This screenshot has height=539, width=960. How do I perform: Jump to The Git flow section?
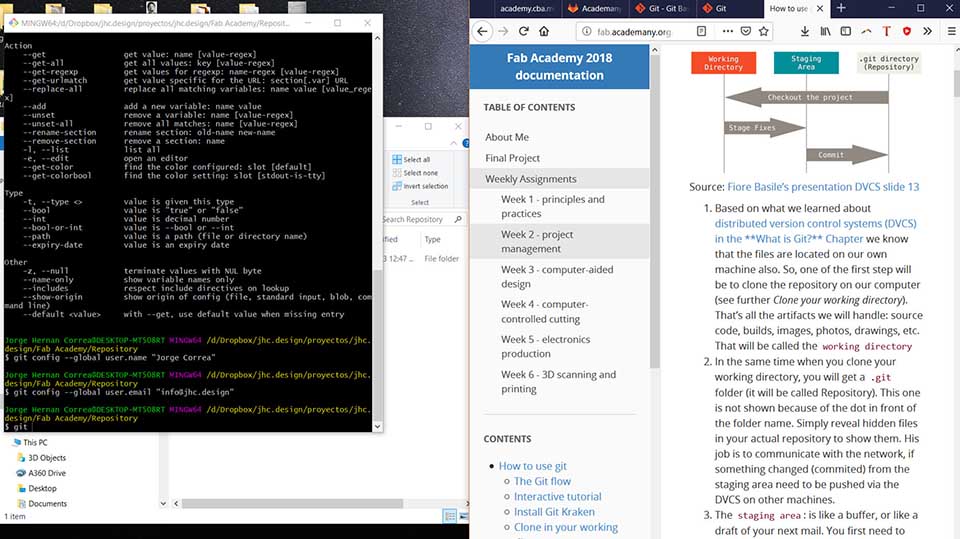[542, 481]
